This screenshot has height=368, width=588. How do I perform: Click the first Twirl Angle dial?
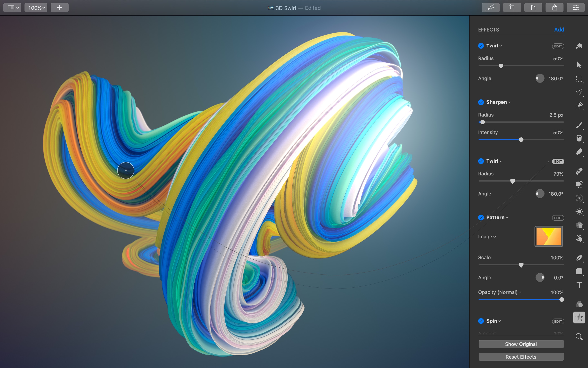point(540,78)
